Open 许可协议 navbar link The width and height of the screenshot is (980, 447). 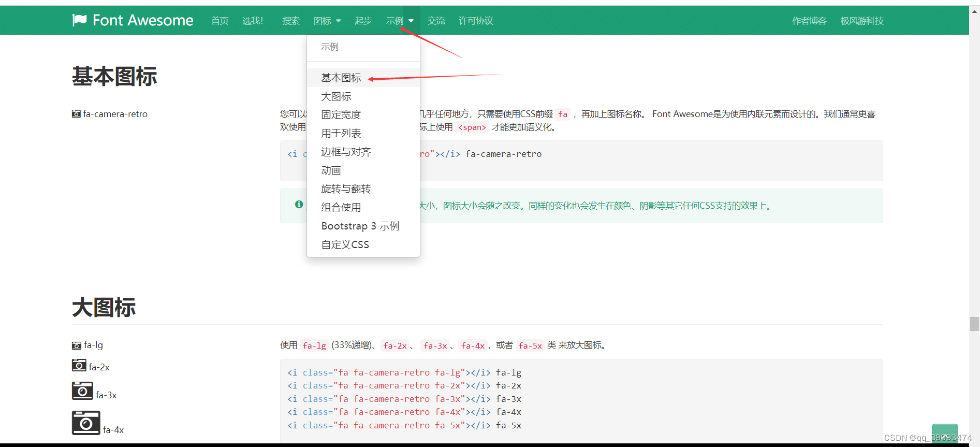tap(476, 21)
